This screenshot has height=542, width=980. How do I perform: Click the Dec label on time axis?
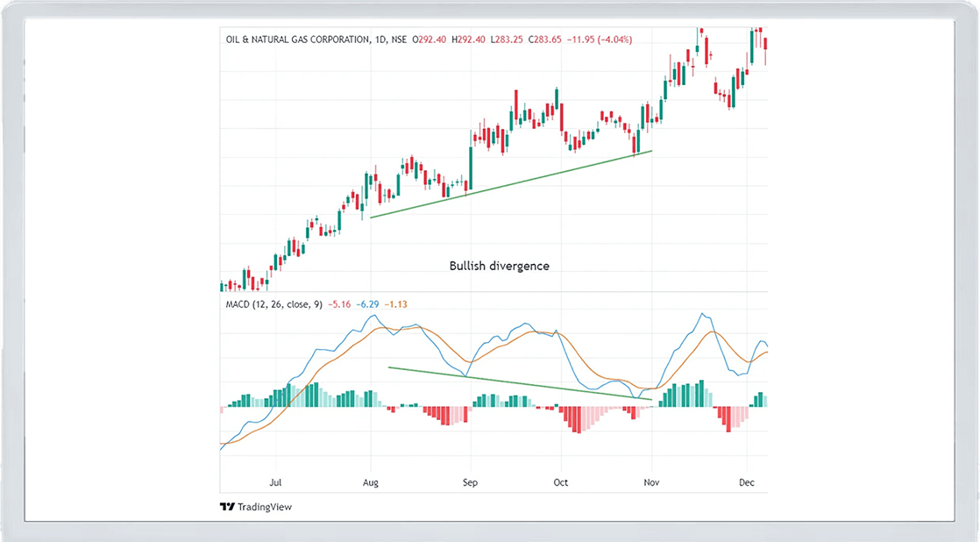tap(747, 482)
